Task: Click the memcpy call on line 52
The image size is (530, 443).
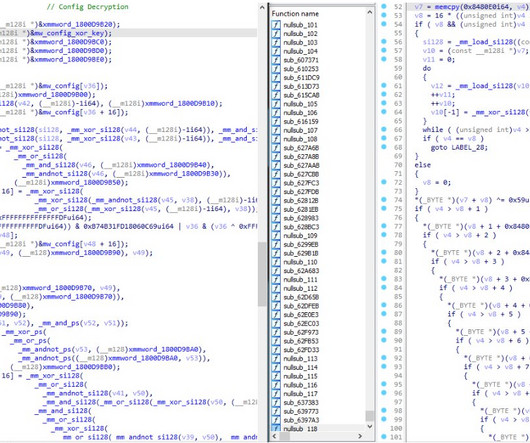Action: pyautogui.click(x=447, y=7)
